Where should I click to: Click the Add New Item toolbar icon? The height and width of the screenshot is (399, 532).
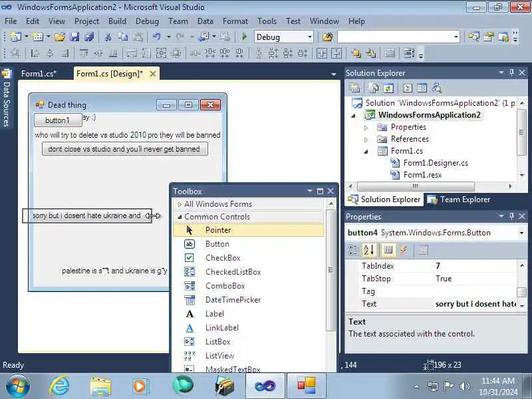(38, 37)
